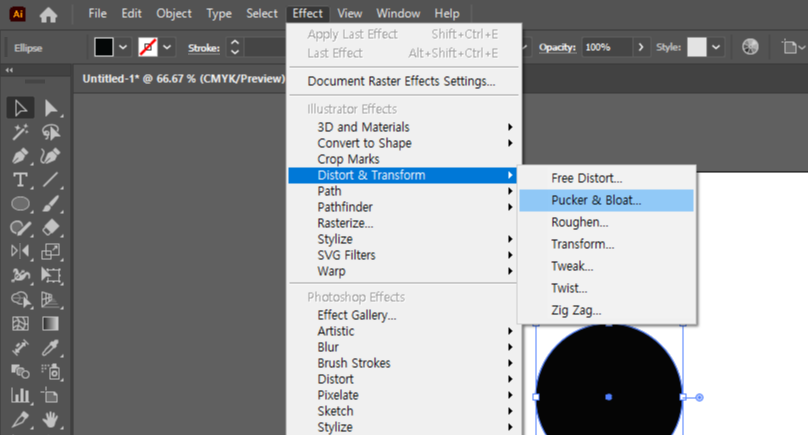
Task: Select the Twist effect
Action: point(607,288)
